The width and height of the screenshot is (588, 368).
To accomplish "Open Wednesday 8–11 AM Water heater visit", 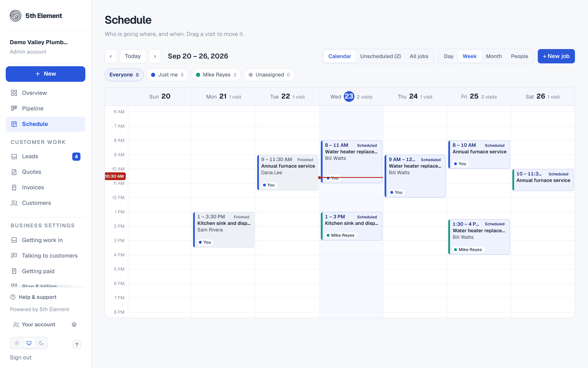I will click(x=351, y=162).
